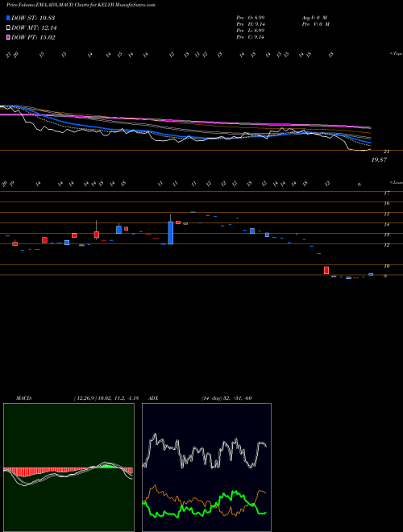
Task: Click the 'Pre C: 9.14' value
Action: 251,37
